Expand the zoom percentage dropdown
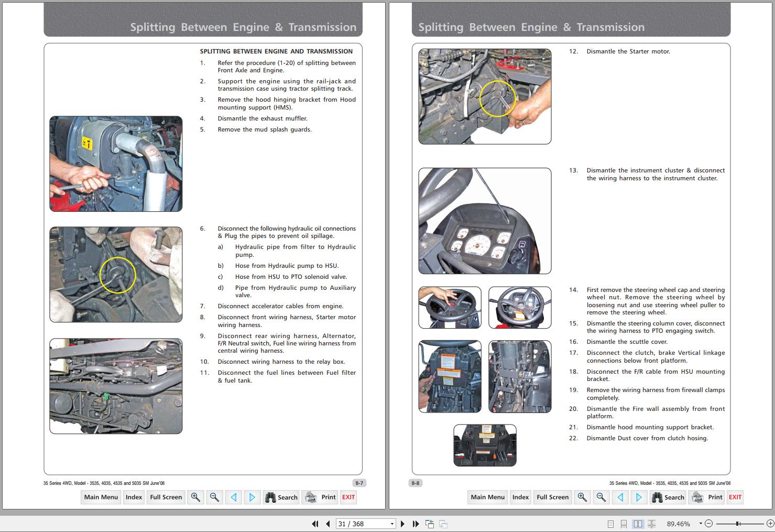 (x=701, y=524)
